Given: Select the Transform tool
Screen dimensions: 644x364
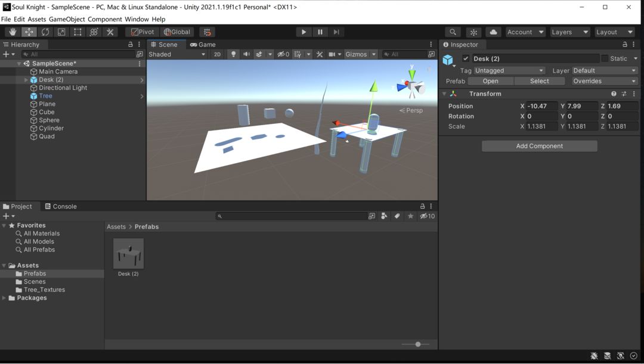Looking at the screenshot, I should coord(94,32).
